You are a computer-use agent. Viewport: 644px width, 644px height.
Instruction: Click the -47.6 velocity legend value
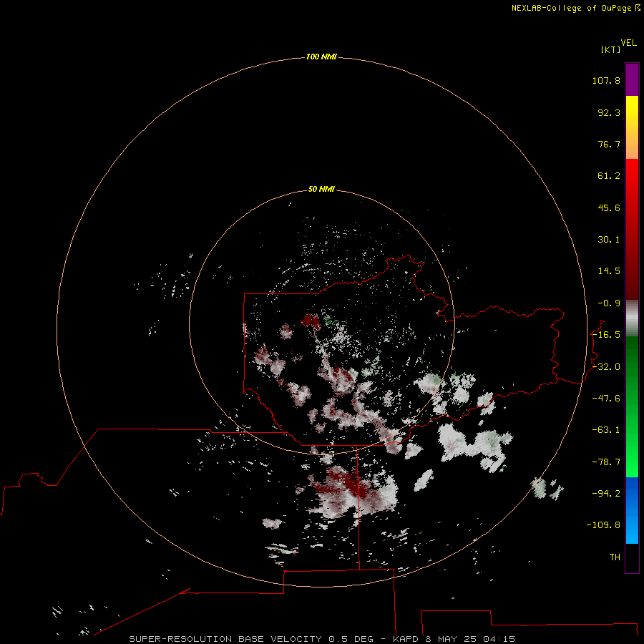pyautogui.click(x=606, y=399)
